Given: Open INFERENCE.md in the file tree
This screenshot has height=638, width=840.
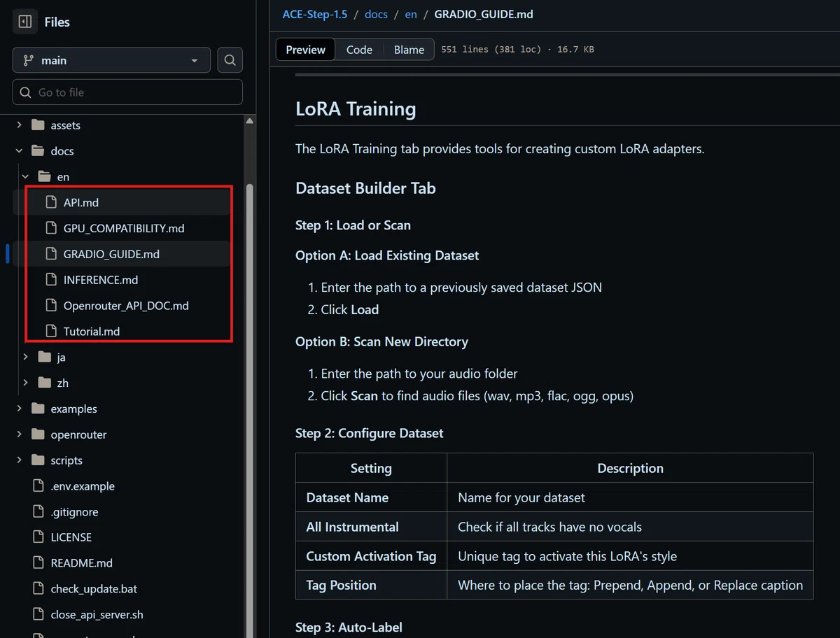Looking at the screenshot, I should point(101,280).
